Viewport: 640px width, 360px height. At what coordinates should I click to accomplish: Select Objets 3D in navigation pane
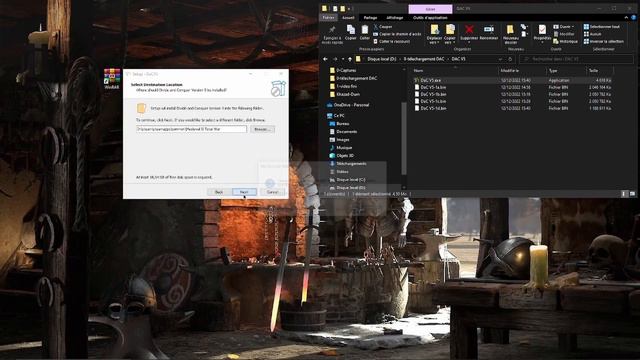342,156
